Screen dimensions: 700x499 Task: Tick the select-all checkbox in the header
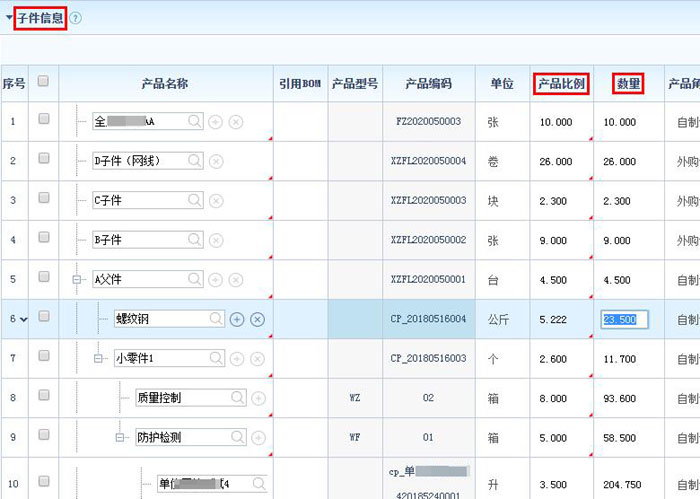(x=43, y=82)
